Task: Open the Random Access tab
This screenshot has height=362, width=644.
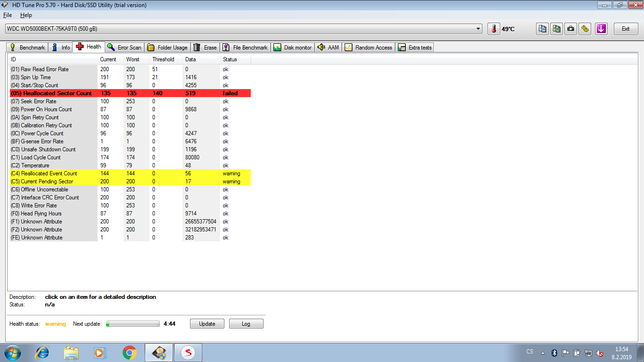Action: (x=368, y=47)
